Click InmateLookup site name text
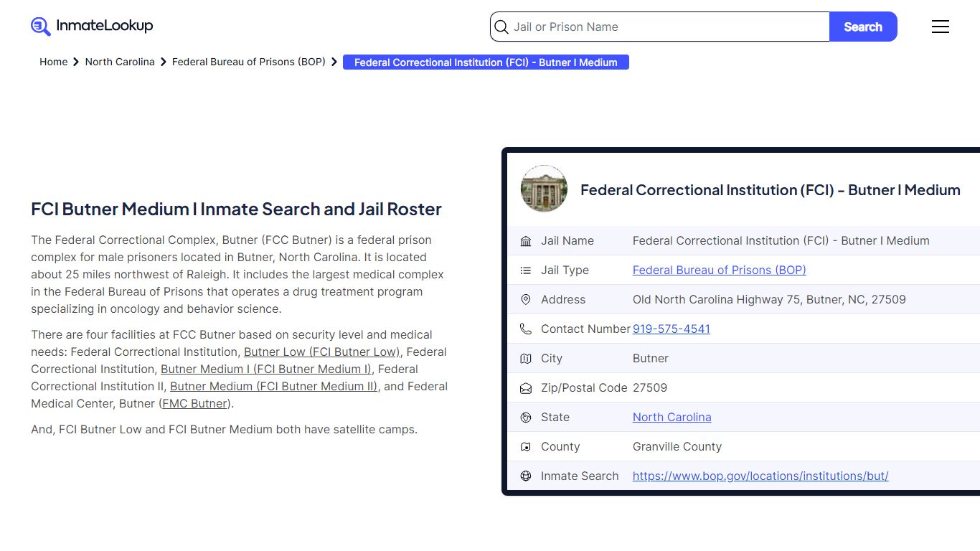Image resolution: width=980 pixels, height=551 pixels. [105, 26]
